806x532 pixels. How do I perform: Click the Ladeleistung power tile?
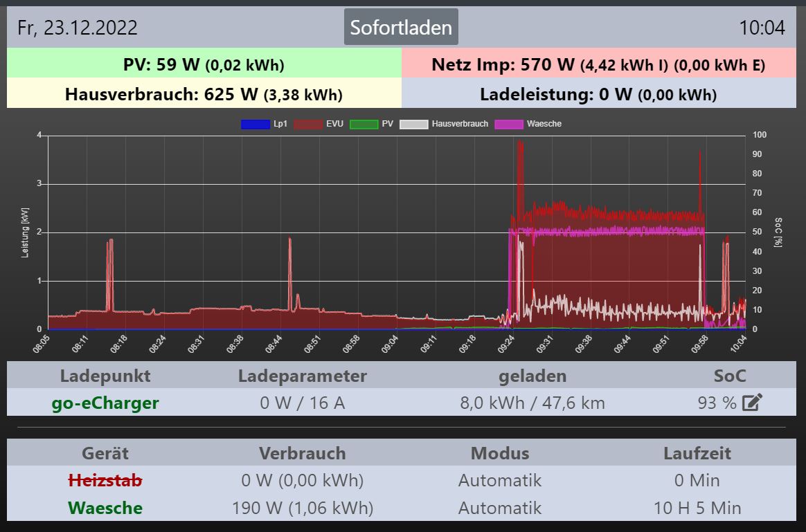coord(598,94)
